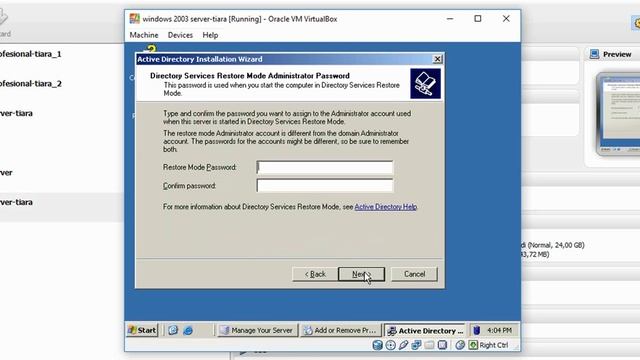Click the display settings icon in VirtualBox status bar
This screenshot has height=360, width=640.
click(x=442, y=345)
